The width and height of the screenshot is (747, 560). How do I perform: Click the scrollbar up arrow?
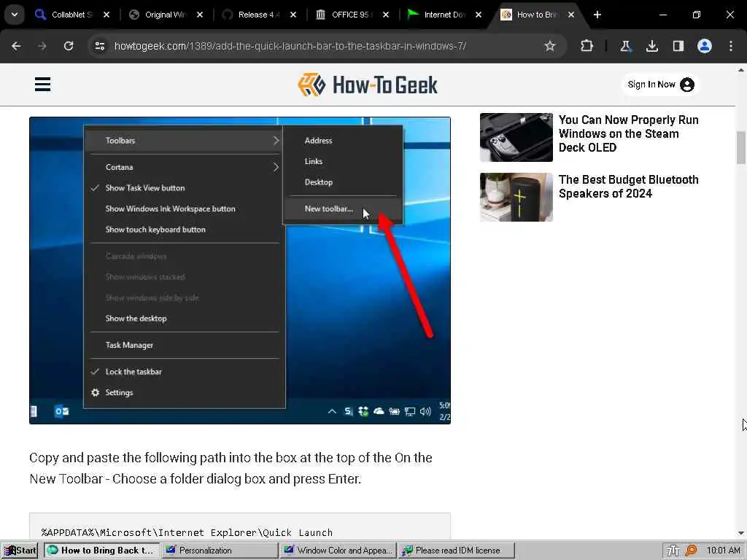[741, 70]
